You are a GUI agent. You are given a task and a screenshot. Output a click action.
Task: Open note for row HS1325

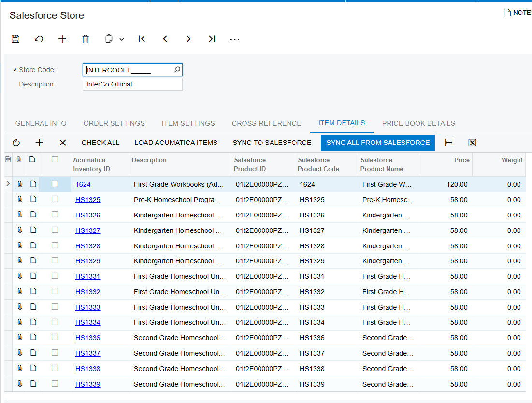click(33, 199)
